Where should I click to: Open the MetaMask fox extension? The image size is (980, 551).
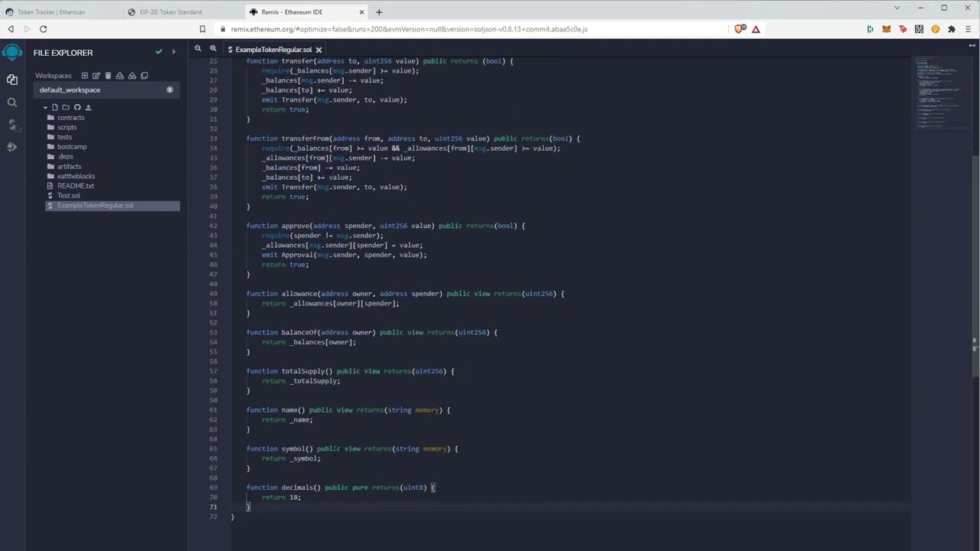click(887, 29)
